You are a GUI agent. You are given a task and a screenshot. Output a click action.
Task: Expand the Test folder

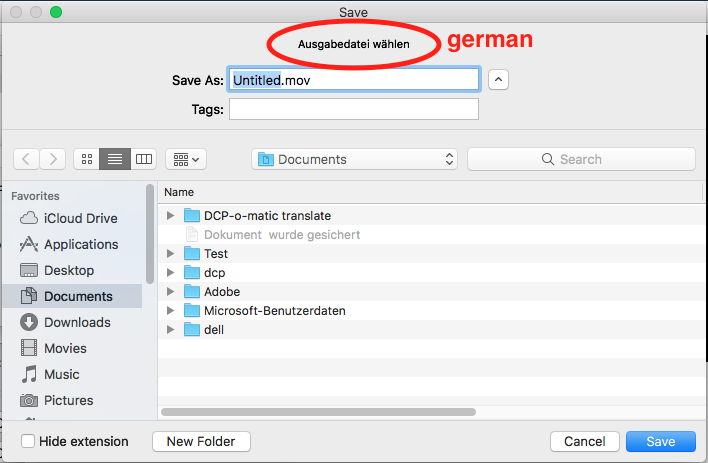tap(170, 253)
